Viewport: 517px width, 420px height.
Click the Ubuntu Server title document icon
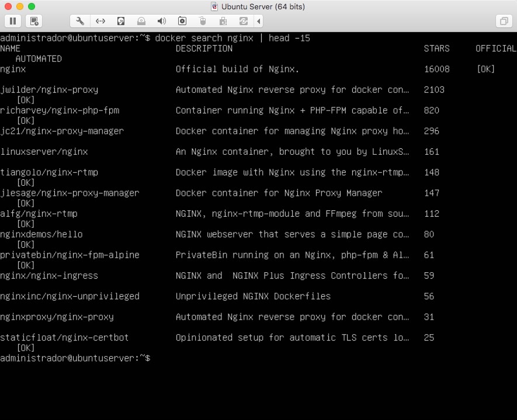(x=214, y=6)
